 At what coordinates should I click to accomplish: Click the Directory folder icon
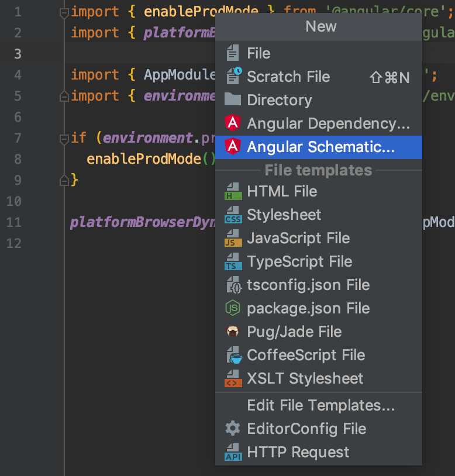pos(233,99)
